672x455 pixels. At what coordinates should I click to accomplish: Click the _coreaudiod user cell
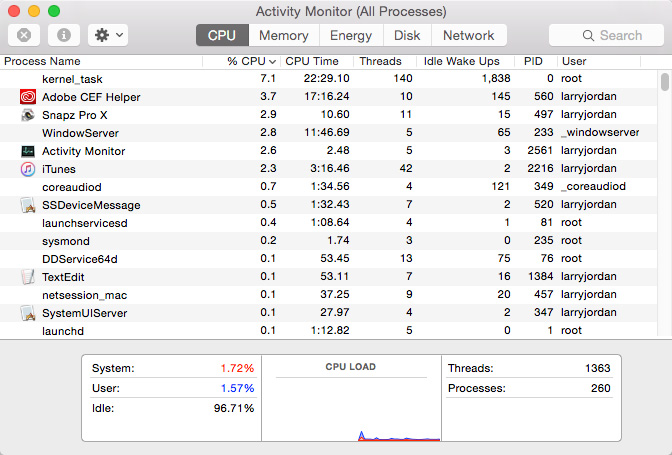[593, 186]
